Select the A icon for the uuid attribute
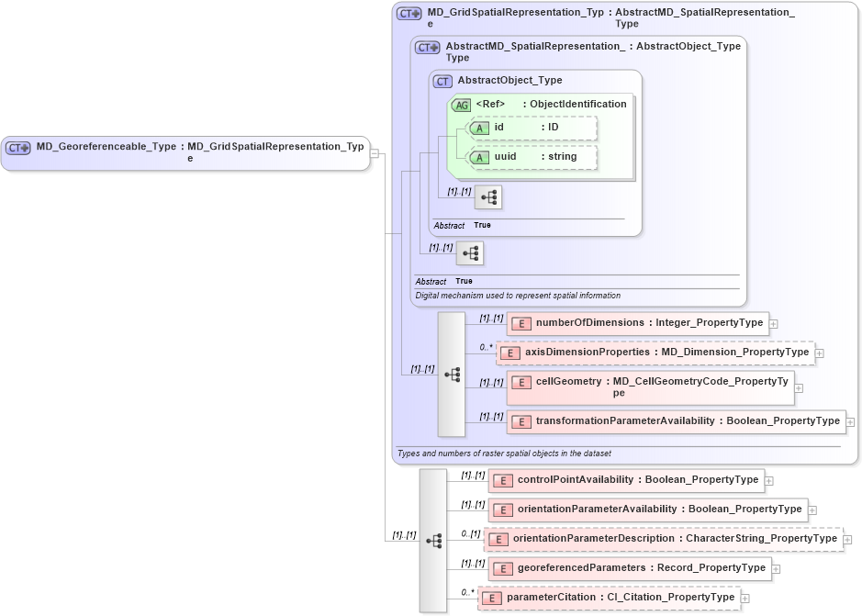862x616 pixels. tap(478, 157)
